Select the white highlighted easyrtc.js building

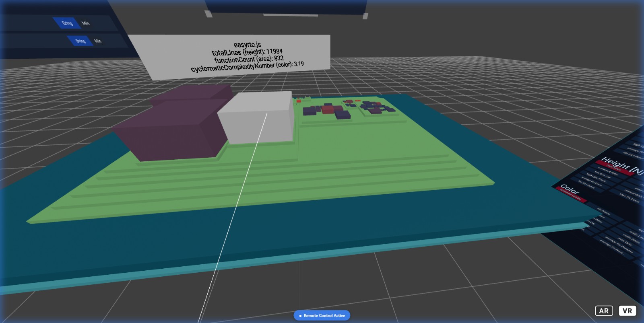(x=258, y=117)
